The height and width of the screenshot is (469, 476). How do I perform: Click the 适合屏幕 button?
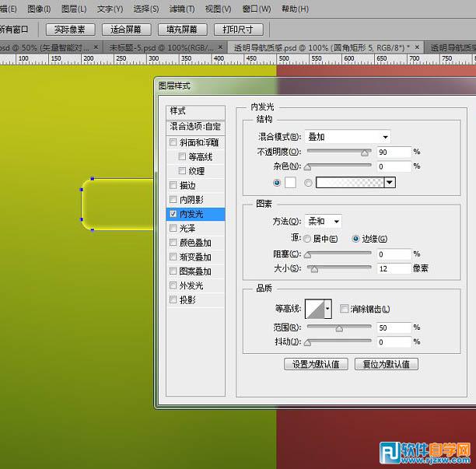coord(126,30)
